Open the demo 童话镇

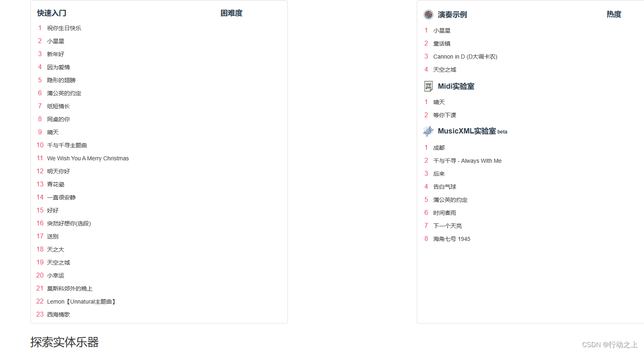(442, 44)
